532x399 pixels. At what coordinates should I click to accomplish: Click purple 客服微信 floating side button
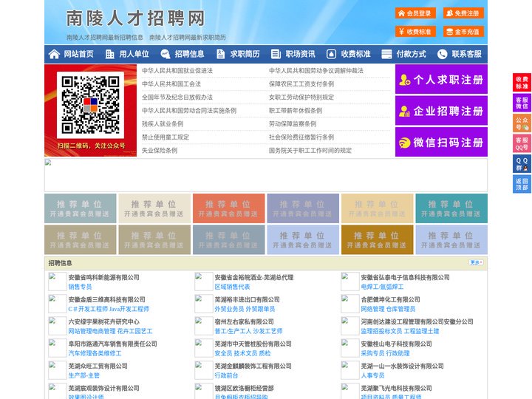[522, 103]
